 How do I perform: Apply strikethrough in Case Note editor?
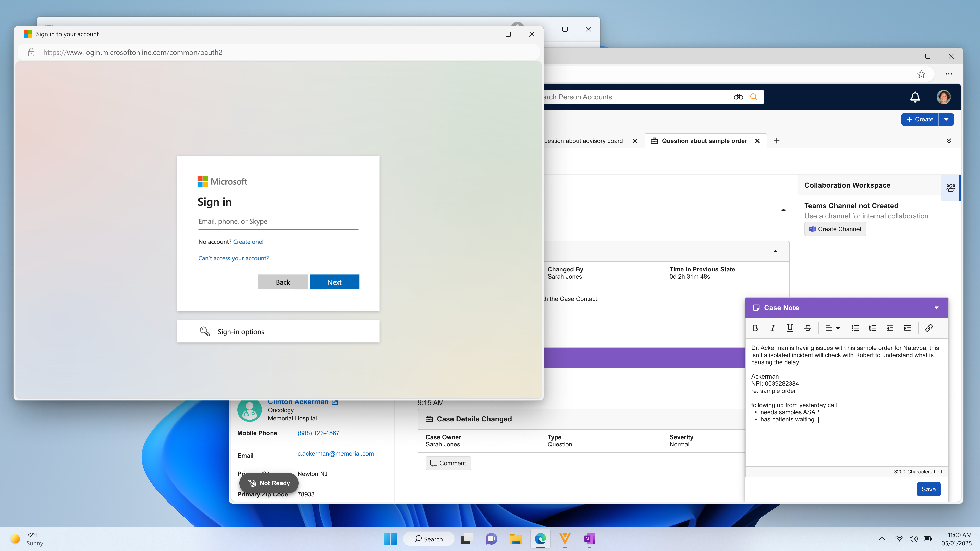pyautogui.click(x=807, y=328)
